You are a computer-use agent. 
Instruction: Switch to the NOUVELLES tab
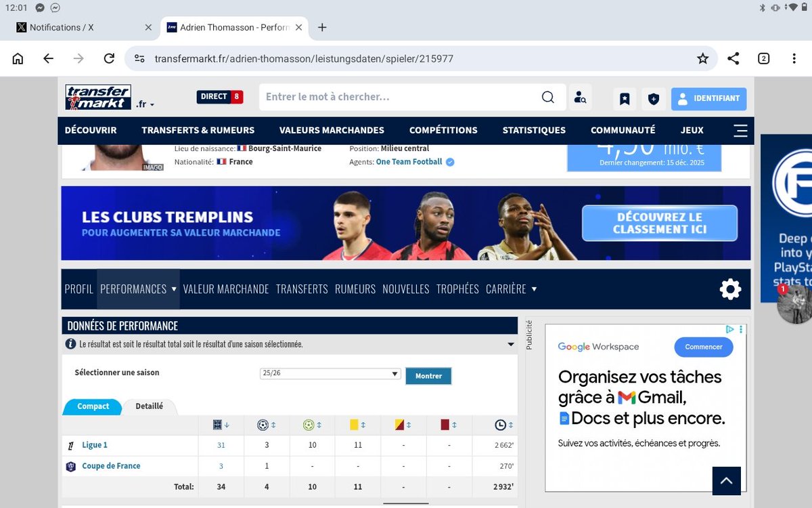point(406,289)
